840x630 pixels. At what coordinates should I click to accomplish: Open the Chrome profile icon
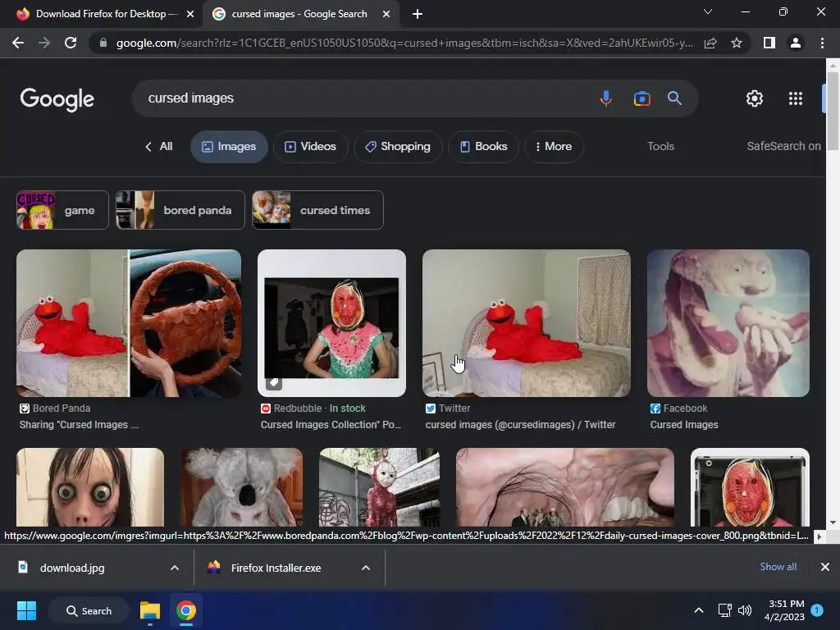(x=796, y=43)
